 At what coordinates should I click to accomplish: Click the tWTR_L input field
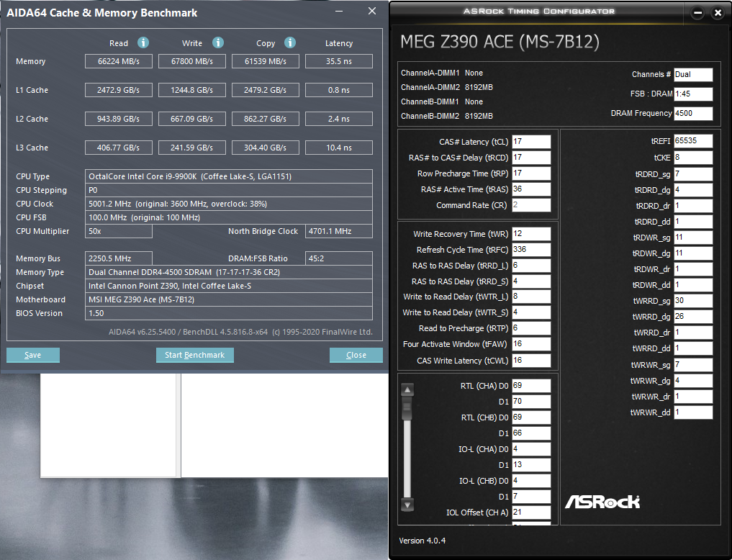tap(531, 297)
